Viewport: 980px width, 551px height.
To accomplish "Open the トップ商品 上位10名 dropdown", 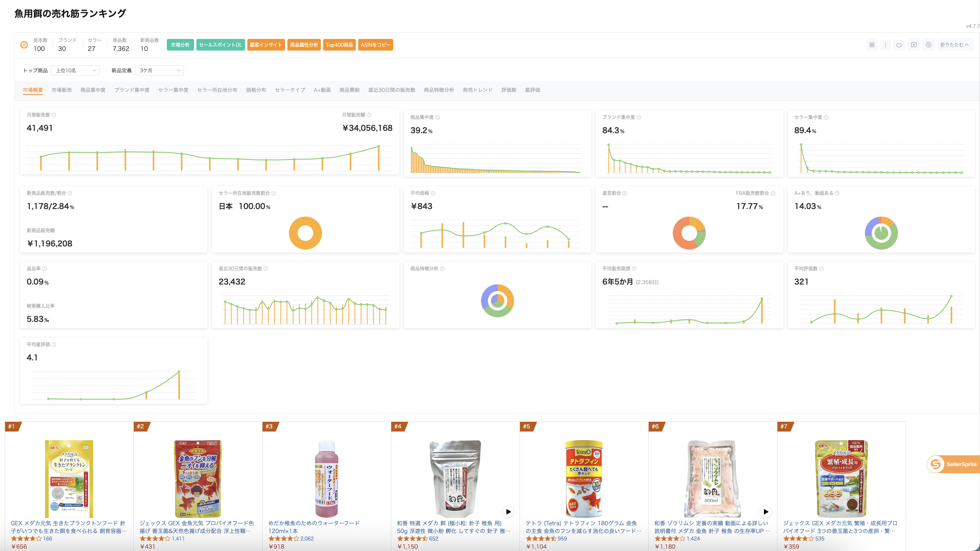I will 75,70.
